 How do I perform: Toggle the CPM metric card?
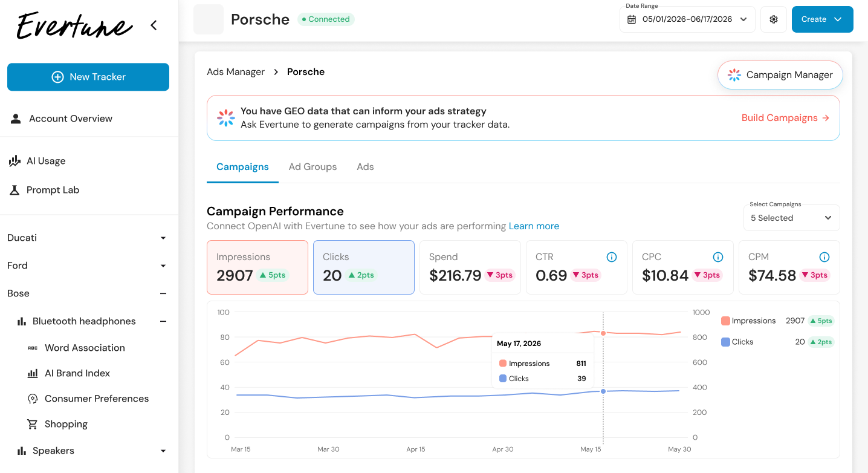[789, 267]
